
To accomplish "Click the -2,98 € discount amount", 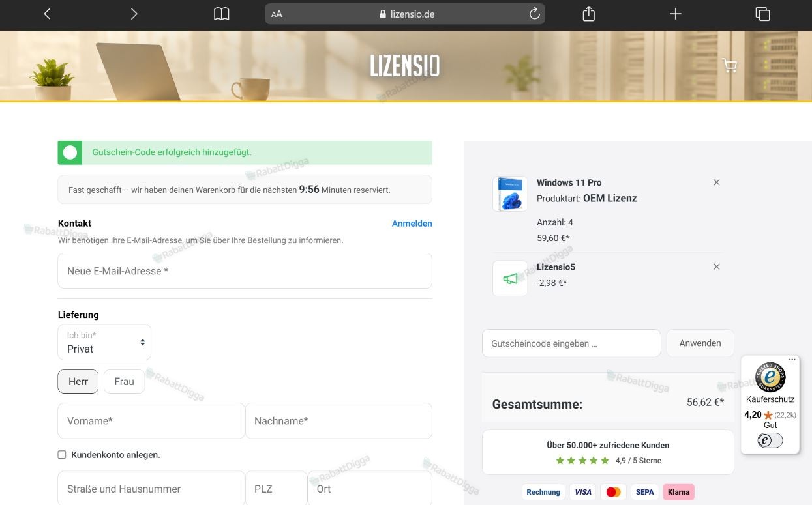I will click(x=552, y=283).
